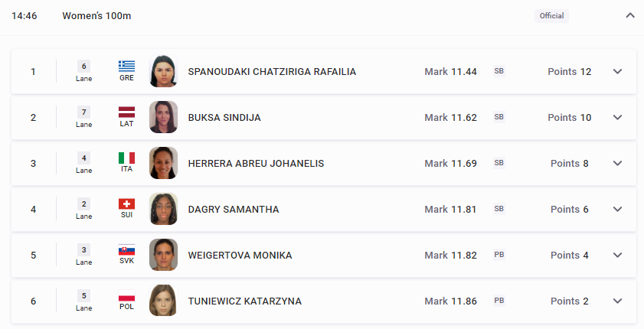644x329 pixels.
Task: Expand the Buksa Sindija result row
Action: click(617, 117)
